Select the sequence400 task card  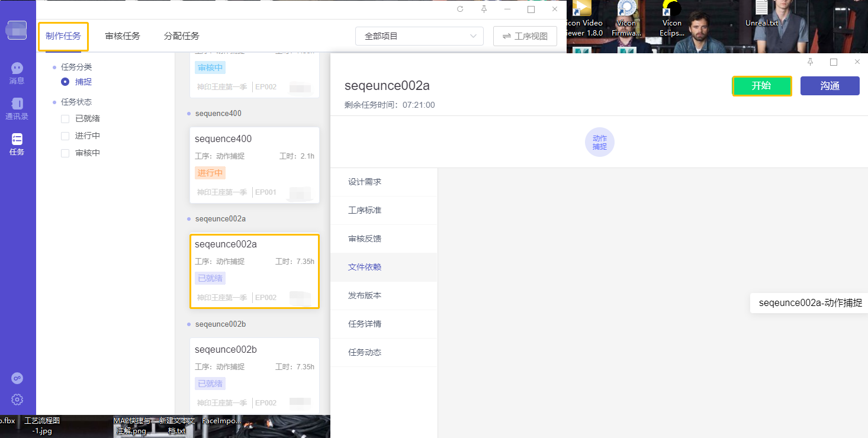254,165
